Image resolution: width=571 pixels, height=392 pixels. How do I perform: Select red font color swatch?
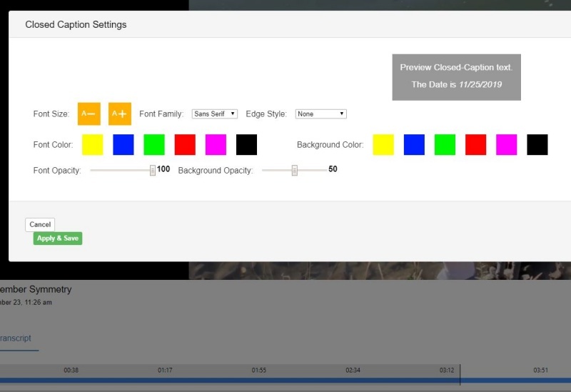[x=185, y=144]
